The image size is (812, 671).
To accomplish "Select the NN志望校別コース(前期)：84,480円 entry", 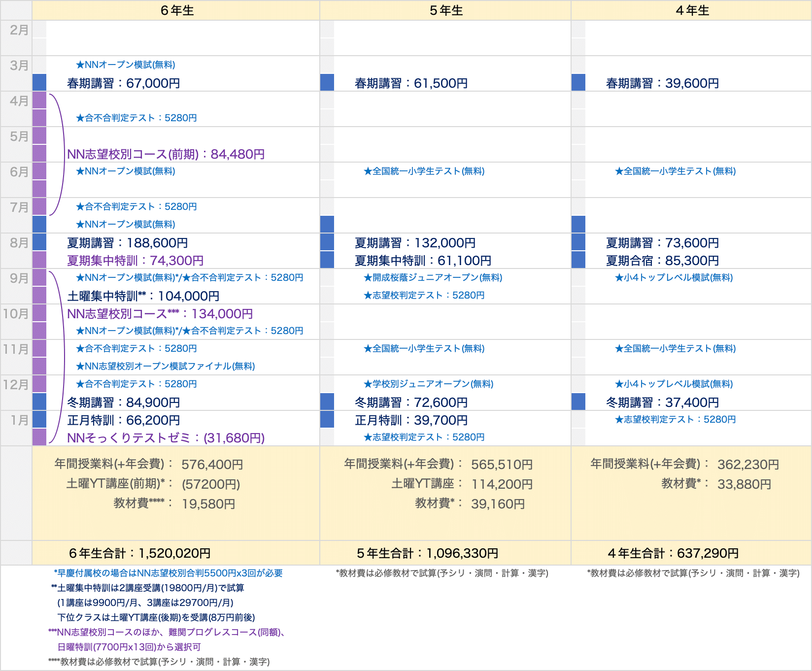I will pos(165,154).
